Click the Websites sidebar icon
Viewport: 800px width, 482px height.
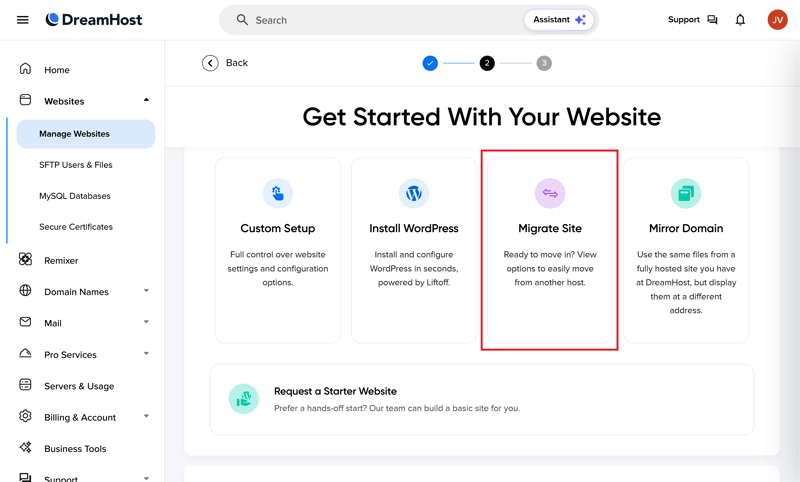25,100
